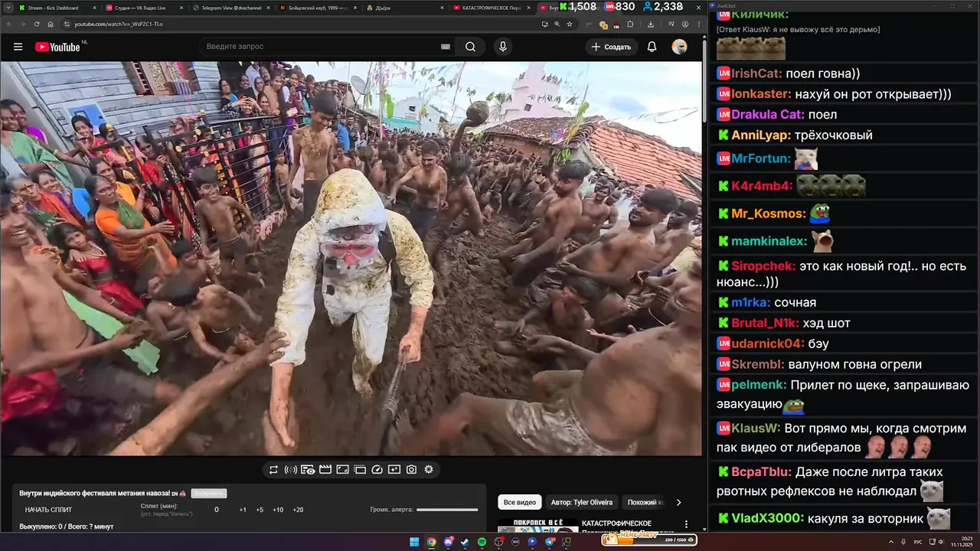980x551 pixels.
Task: Open browser downloads icon
Action: [x=651, y=24]
